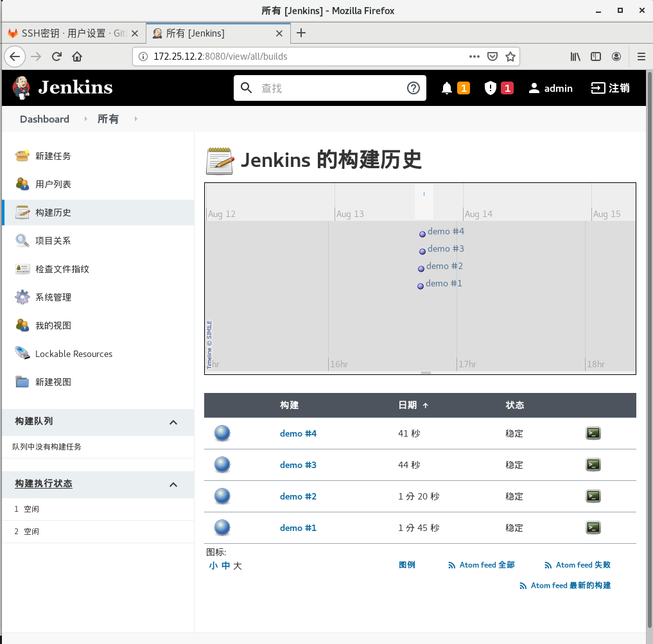Click the 查找 search input field
Image resolution: width=653 pixels, height=644 pixels.
pos(330,88)
